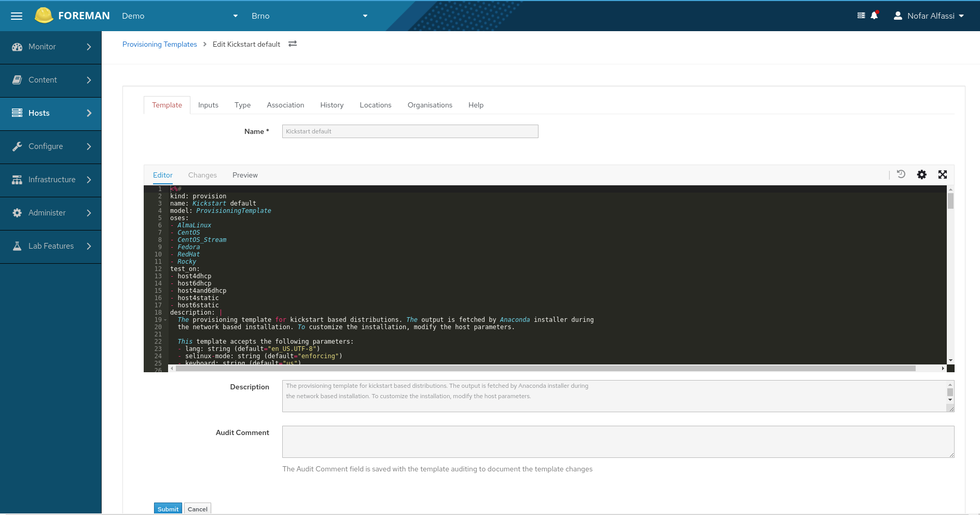Click the server rack icon in top bar
This screenshot has height=515, width=980.
pyautogui.click(x=861, y=16)
